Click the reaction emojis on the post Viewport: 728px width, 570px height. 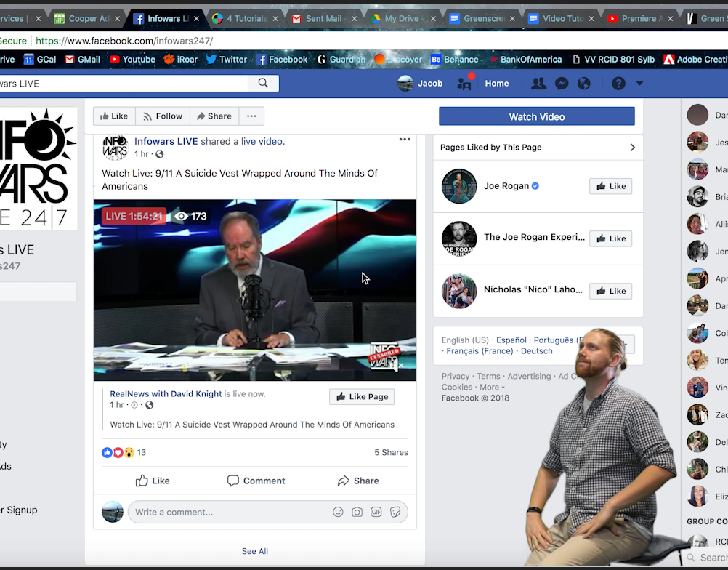pyautogui.click(x=118, y=452)
